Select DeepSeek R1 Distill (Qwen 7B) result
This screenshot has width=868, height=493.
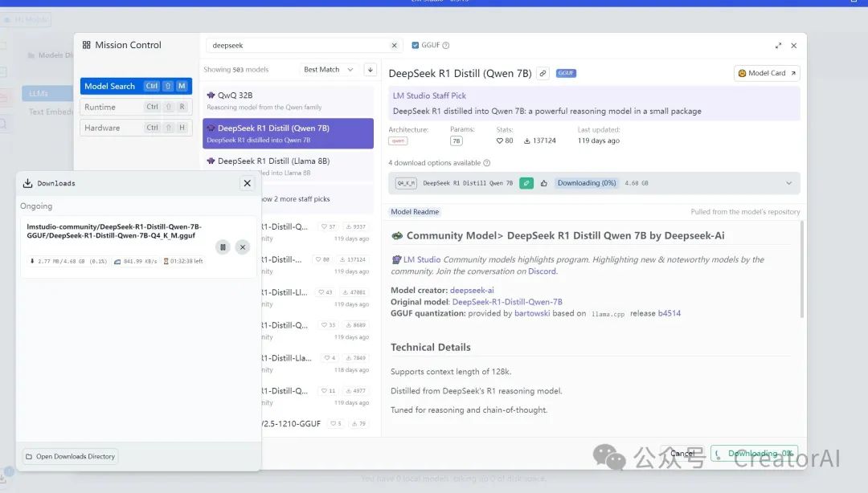pyautogui.click(x=288, y=133)
